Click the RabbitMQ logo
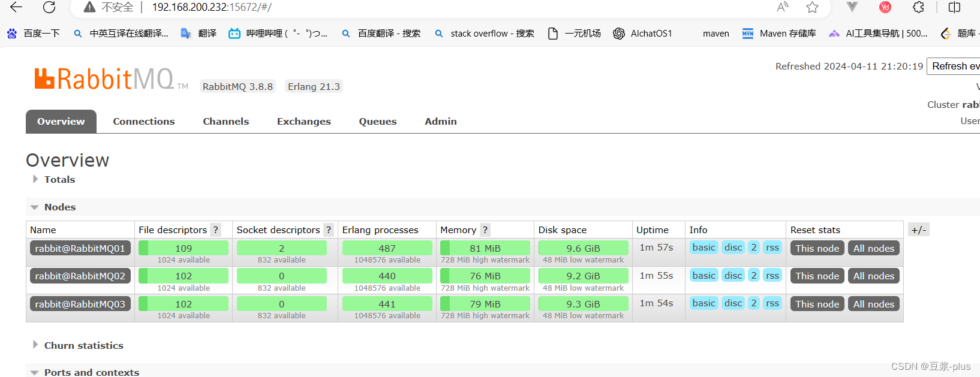Image resolution: width=980 pixels, height=377 pixels. (111, 79)
